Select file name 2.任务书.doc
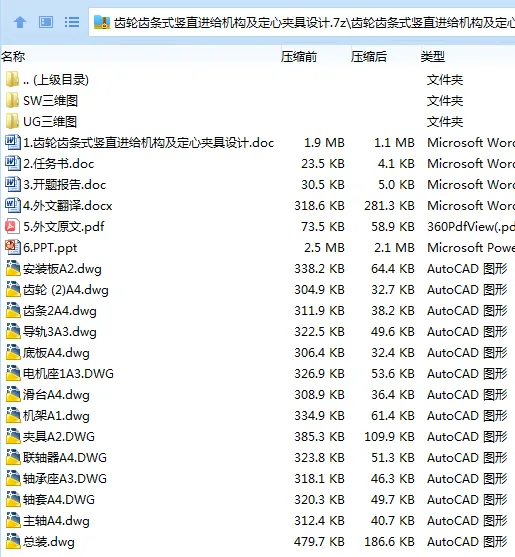 pos(59,163)
